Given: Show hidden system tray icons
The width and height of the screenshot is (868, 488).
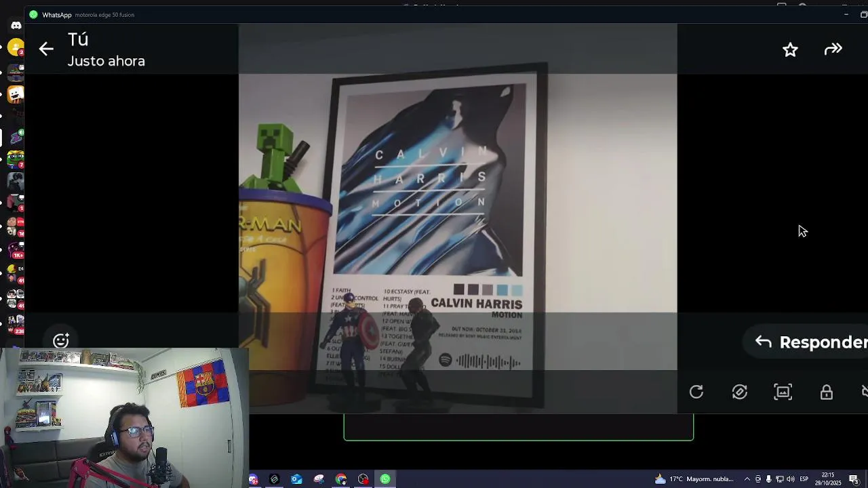Looking at the screenshot, I should pos(747,479).
